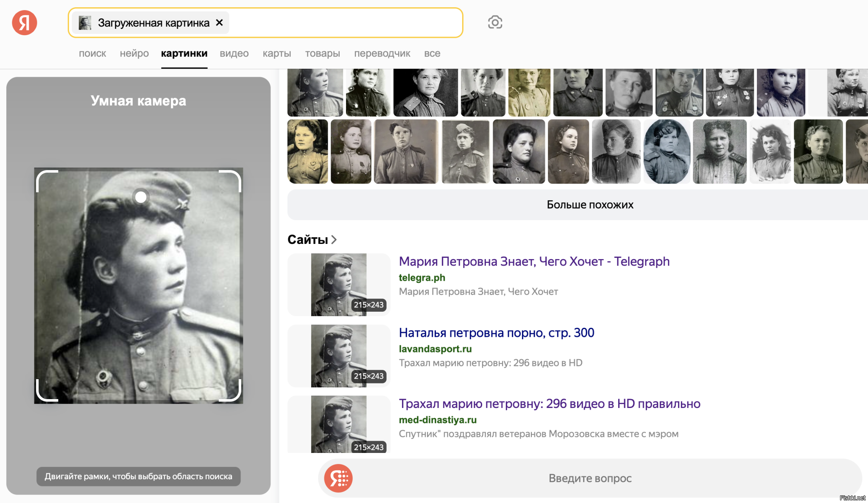The image size is (868, 503).
Task: Open the first similar photo thumbnail in top row
Action: tap(315, 92)
